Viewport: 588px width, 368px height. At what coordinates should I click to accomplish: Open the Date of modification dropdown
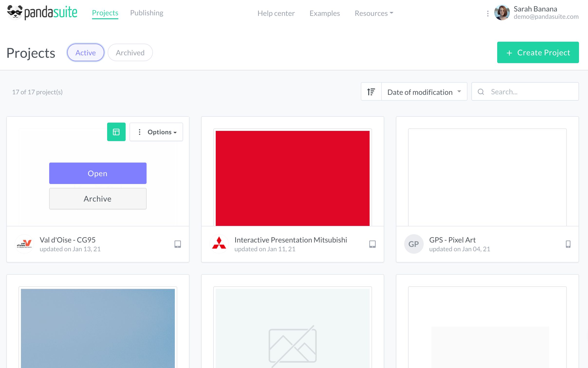coord(424,92)
